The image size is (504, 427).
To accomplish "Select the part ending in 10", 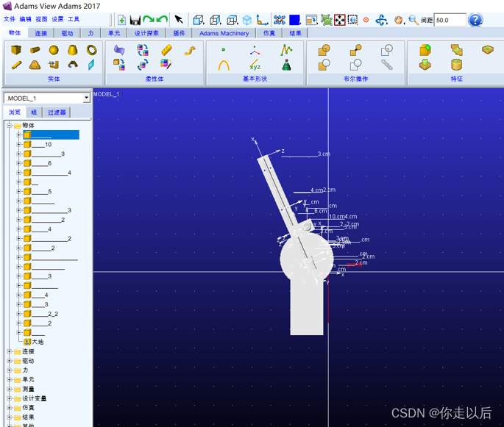I will 38,145.
